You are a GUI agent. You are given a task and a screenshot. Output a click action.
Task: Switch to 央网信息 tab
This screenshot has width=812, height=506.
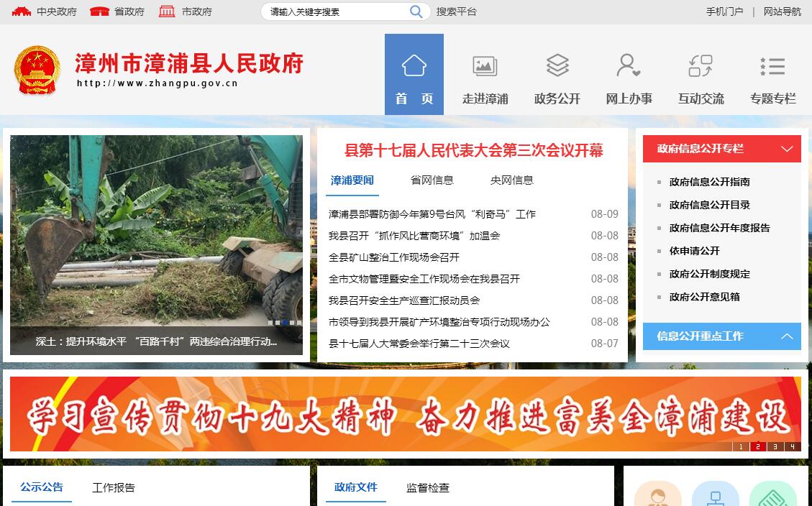[511, 180]
